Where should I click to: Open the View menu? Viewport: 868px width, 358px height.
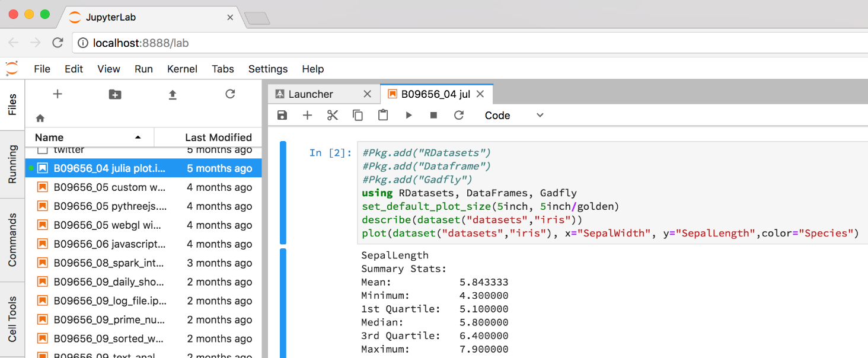pyautogui.click(x=108, y=69)
